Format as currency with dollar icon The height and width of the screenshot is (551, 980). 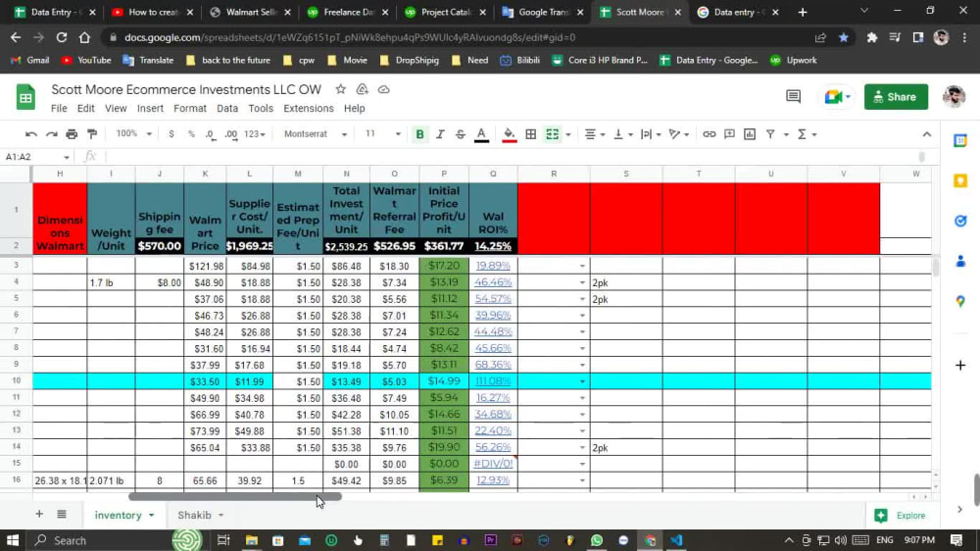(171, 134)
